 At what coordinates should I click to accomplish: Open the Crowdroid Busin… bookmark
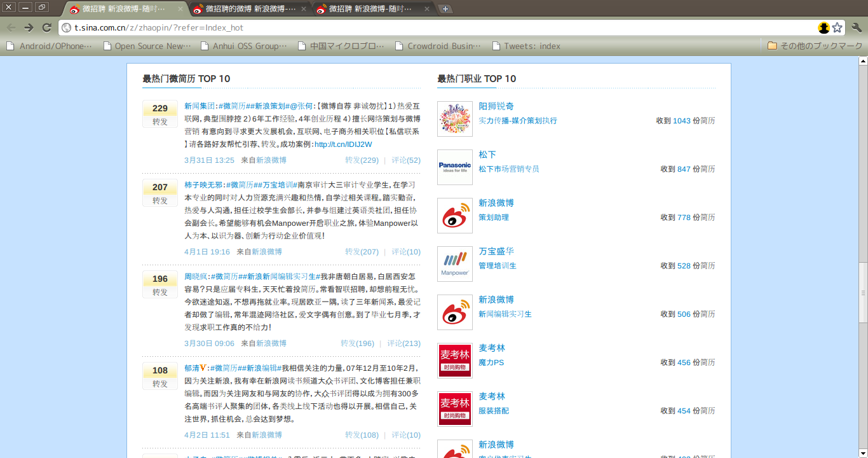coord(438,46)
